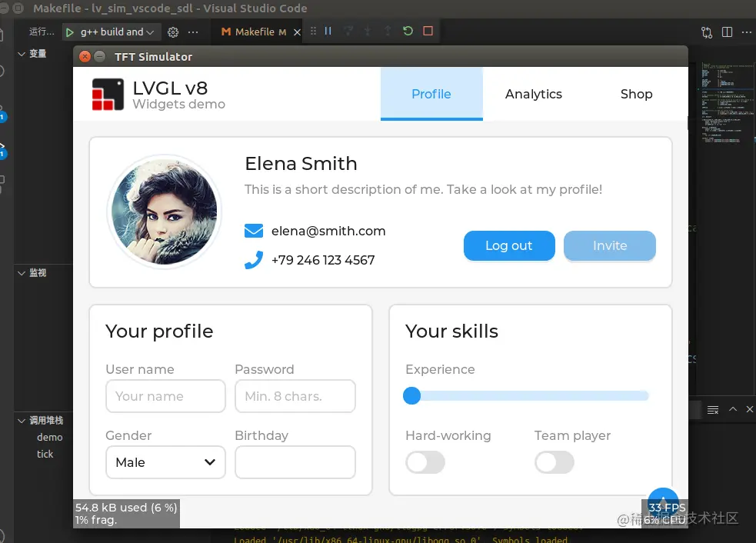Toggle the Hard-working switch
Screen dimensions: 756x543
click(425, 462)
